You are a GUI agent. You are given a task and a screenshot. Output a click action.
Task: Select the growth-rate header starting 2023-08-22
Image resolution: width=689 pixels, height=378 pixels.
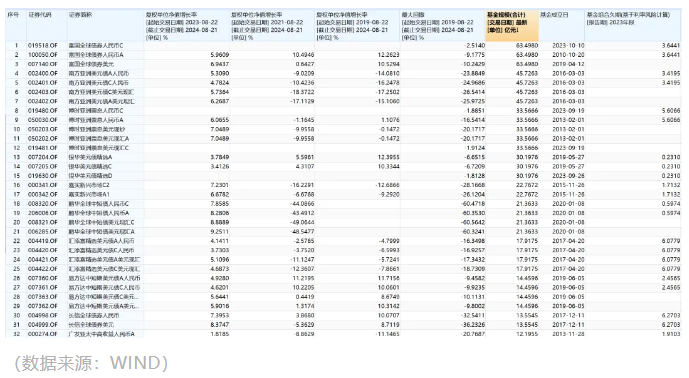click(187, 25)
